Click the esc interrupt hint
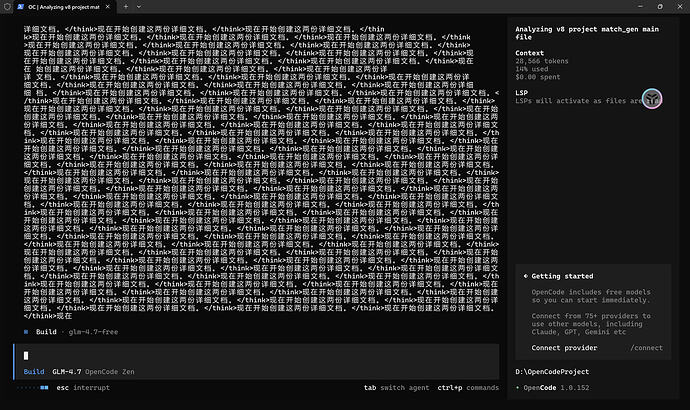This screenshot has height=410, width=690. pyautogui.click(x=83, y=388)
